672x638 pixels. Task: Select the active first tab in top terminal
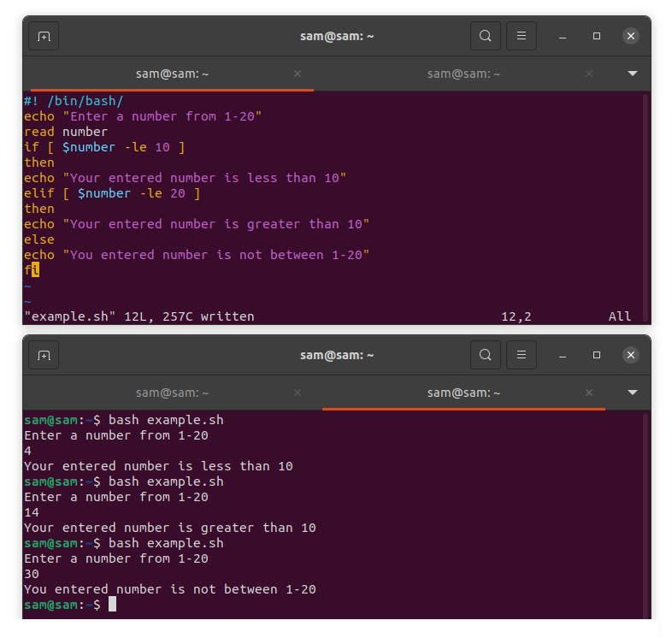[173, 74]
